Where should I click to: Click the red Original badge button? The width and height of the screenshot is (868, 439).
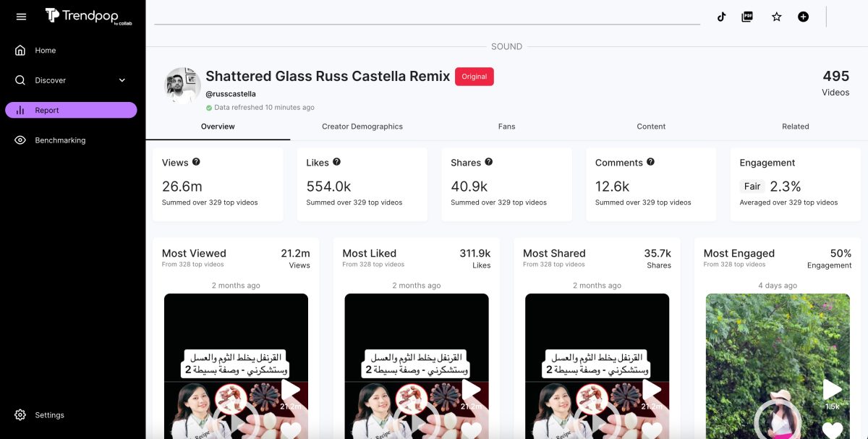474,77
